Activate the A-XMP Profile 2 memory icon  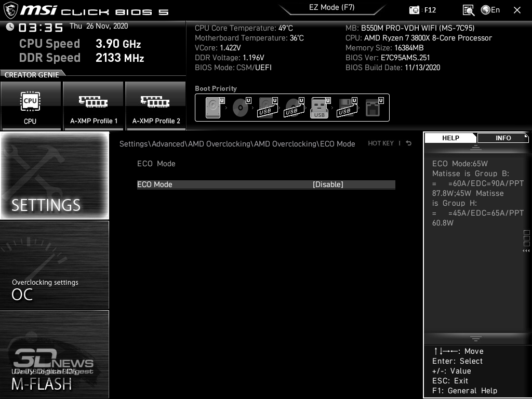point(155,101)
